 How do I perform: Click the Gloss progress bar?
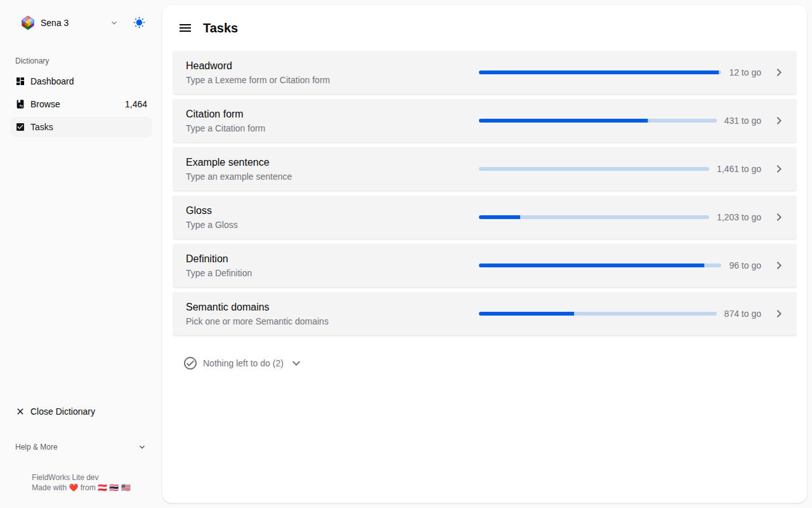[x=594, y=217]
